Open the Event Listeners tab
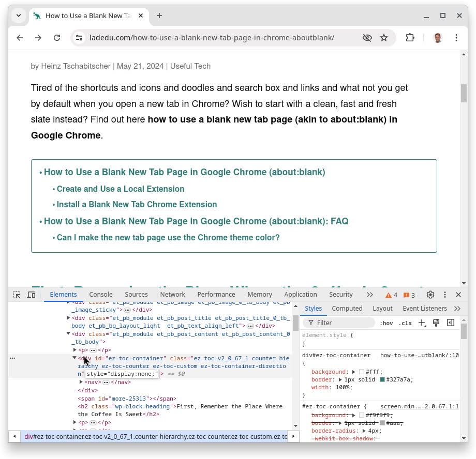 424,308
